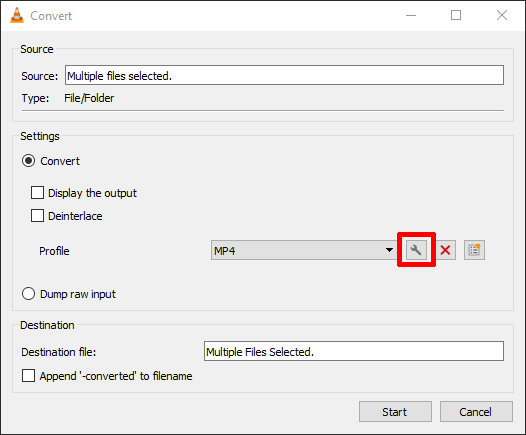Open profile editor with wrench icon
Image resolution: width=526 pixels, height=435 pixels.
pos(416,250)
